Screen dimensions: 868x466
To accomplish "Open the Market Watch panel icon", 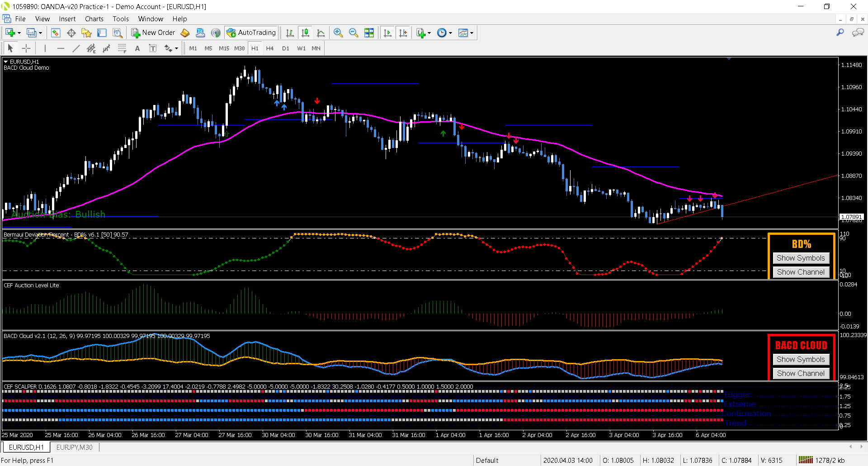I will tap(56, 33).
